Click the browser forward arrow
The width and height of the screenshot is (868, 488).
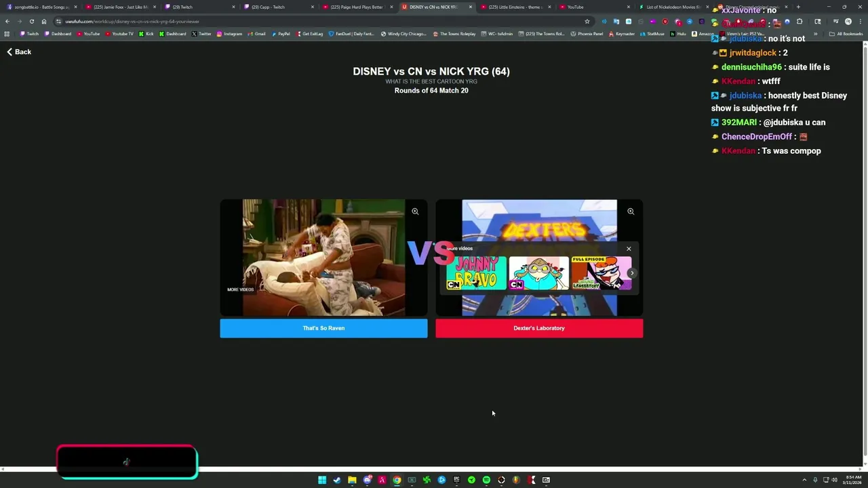(x=20, y=21)
